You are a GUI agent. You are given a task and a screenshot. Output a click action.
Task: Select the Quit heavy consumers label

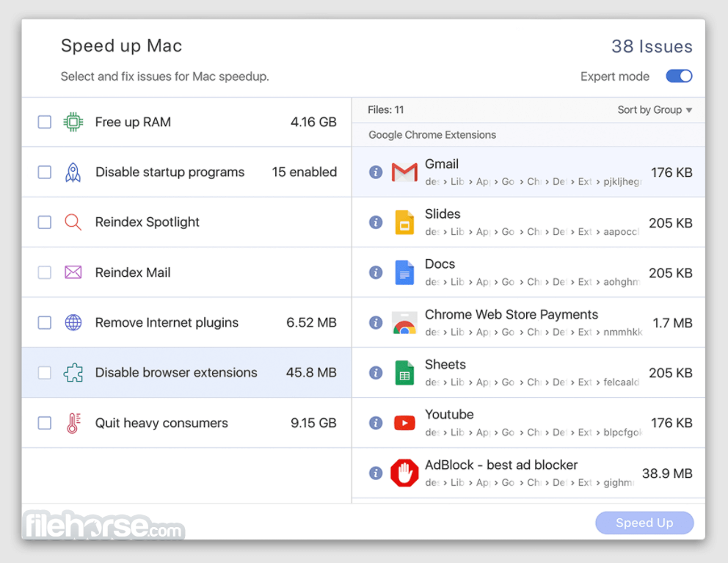161,423
